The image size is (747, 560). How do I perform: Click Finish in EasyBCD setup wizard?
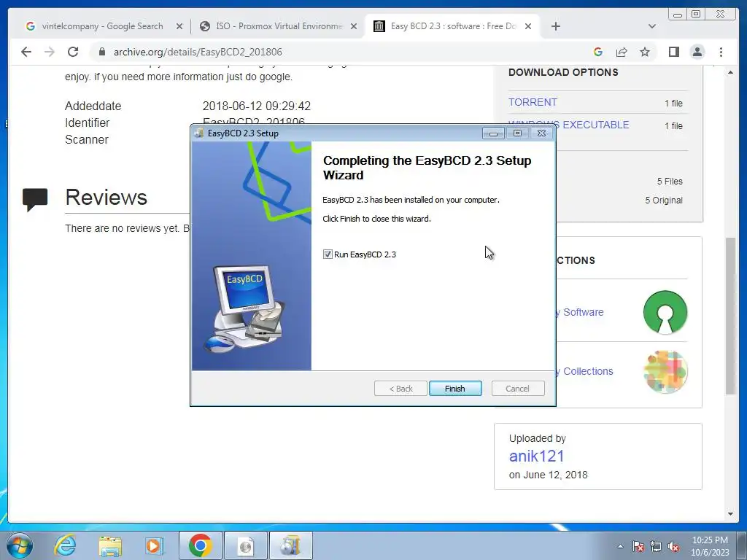click(455, 389)
